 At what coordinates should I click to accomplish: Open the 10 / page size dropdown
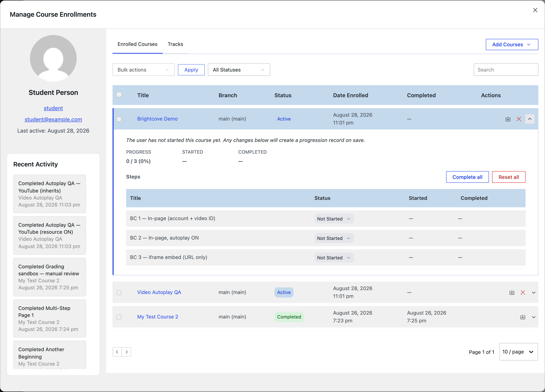519,352
